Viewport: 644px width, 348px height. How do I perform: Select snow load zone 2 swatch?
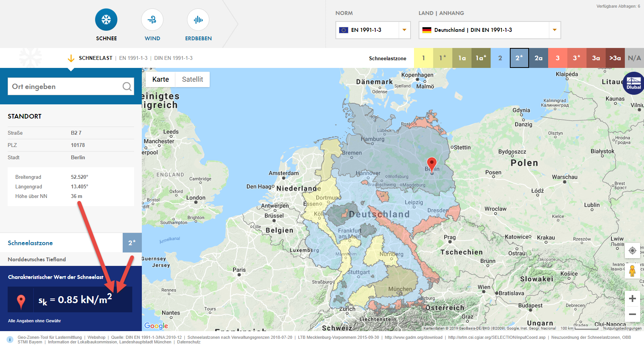click(500, 58)
